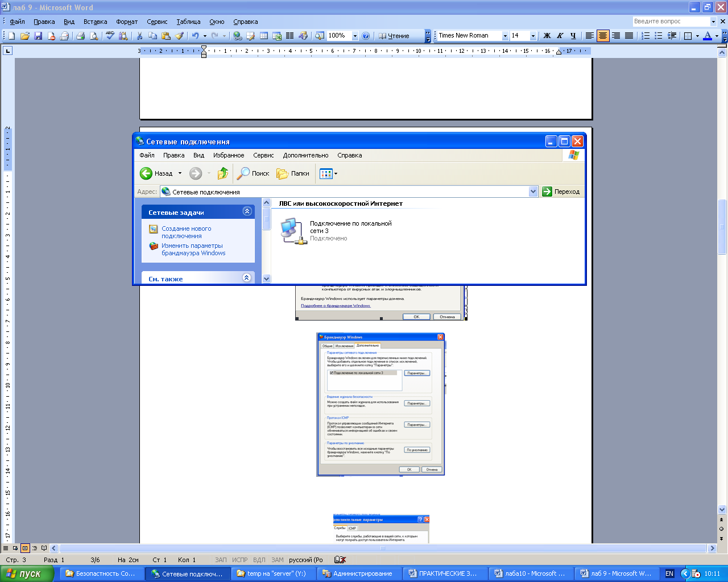728x582 pixels.
Task: Click the Папки button in explorer toolbar
Action: tap(293, 173)
